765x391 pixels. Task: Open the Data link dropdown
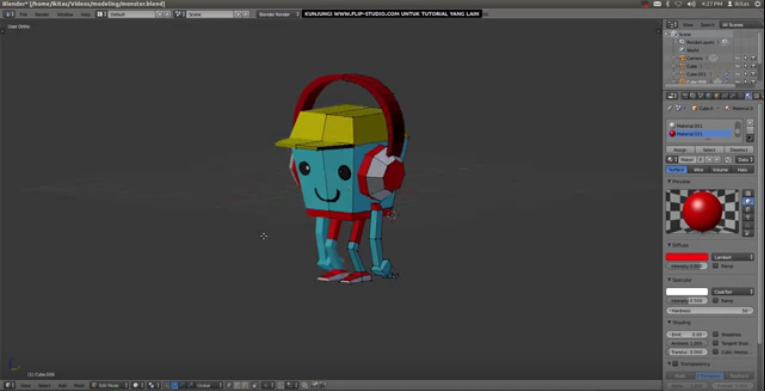(x=745, y=160)
